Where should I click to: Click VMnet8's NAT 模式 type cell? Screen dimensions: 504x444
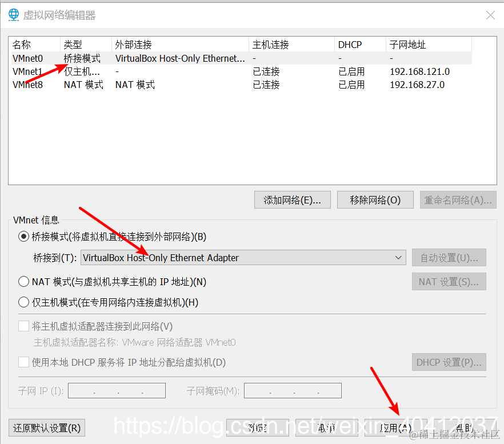(83, 85)
